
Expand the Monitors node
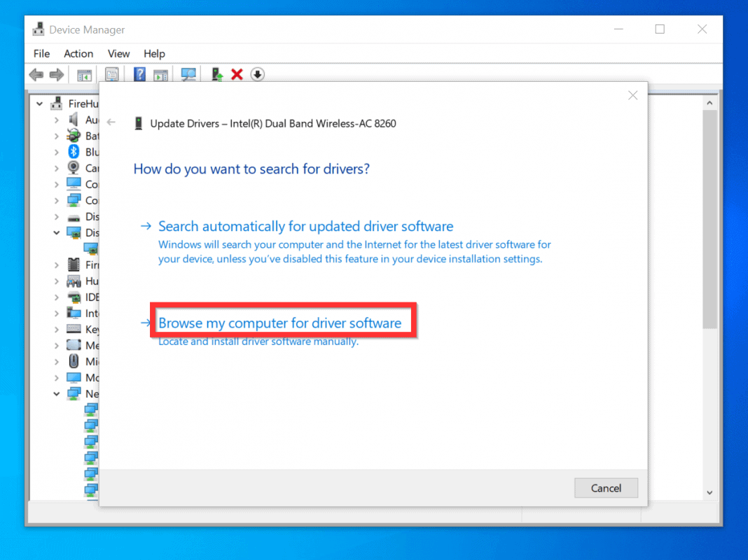[57, 378]
